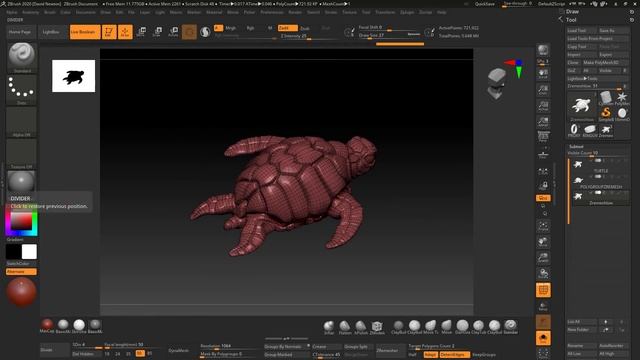The image size is (640, 360).
Task: Click the turtle silhouette thumbnail
Action: tap(73, 76)
